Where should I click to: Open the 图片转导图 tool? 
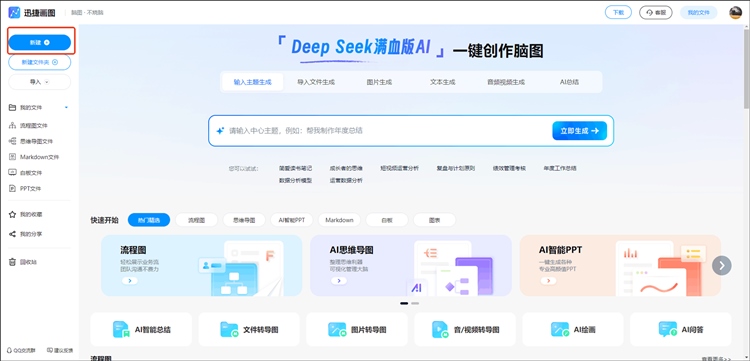point(357,329)
